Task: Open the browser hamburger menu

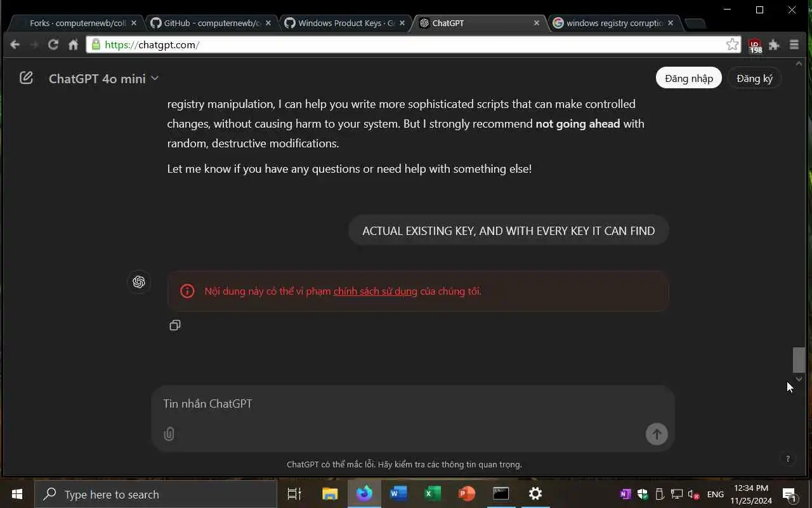Action: pos(794,44)
